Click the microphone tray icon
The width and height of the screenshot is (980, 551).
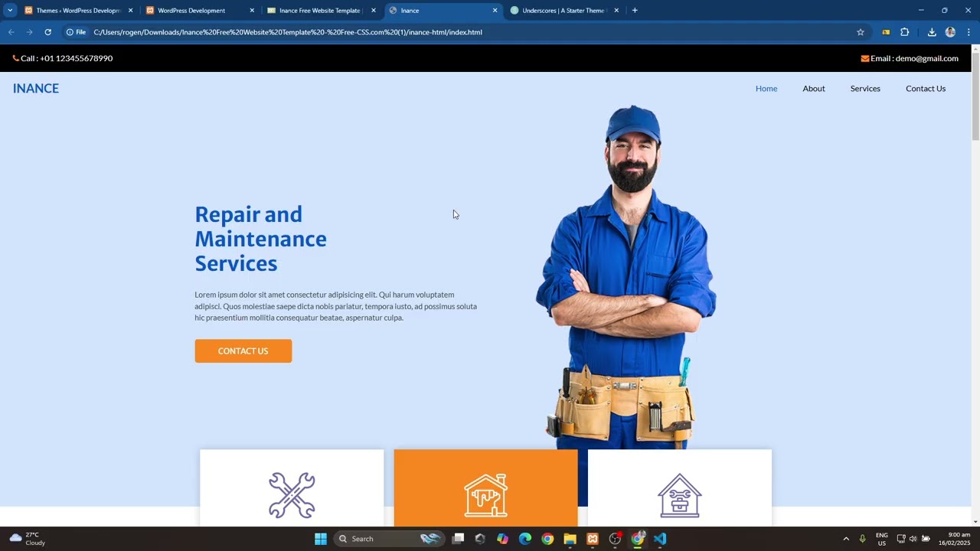click(862, 539)
